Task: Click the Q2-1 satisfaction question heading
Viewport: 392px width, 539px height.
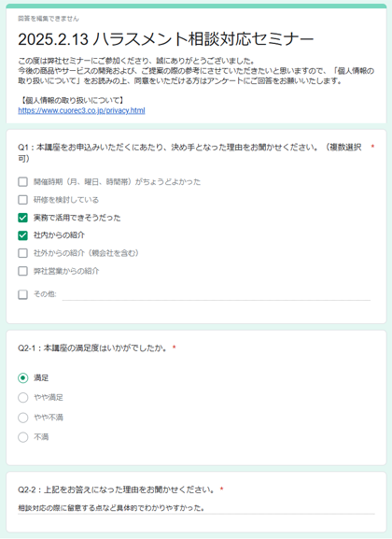Action: coord(92,348)
